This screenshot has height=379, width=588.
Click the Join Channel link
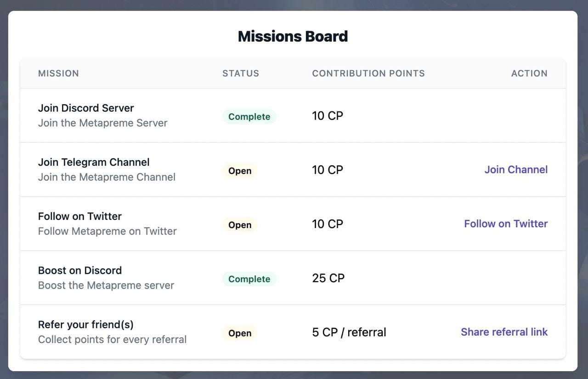point(516,170)
